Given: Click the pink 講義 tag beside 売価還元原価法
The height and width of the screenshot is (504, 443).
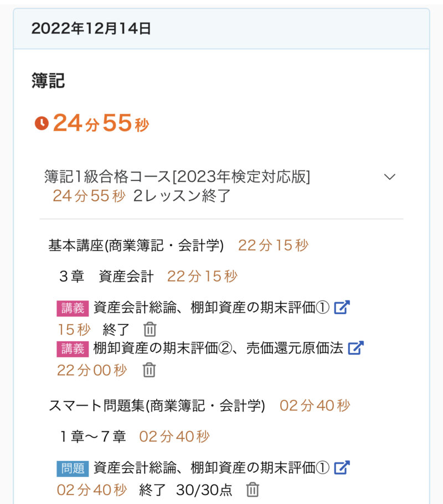Looking at the screenshot, I should pos(72,349).
